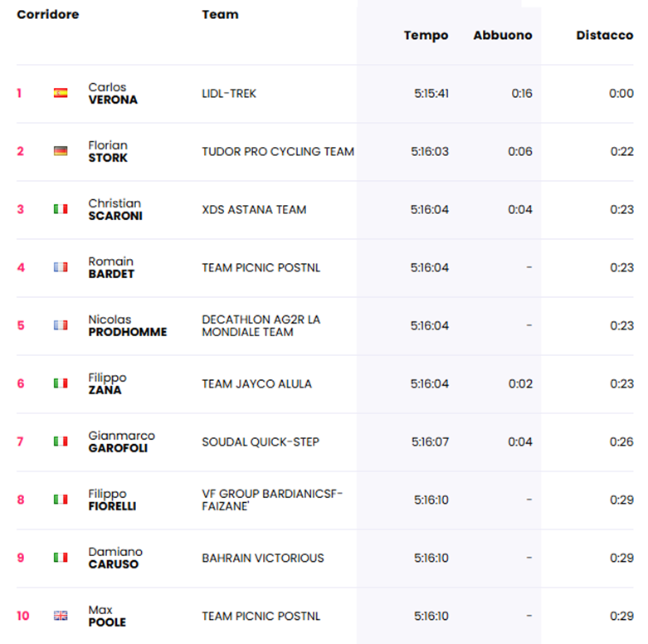The width and height of the screenshot is (648, 644).
Task: Open rider Nicolas PRODHOMME
Action: point(128,325)
